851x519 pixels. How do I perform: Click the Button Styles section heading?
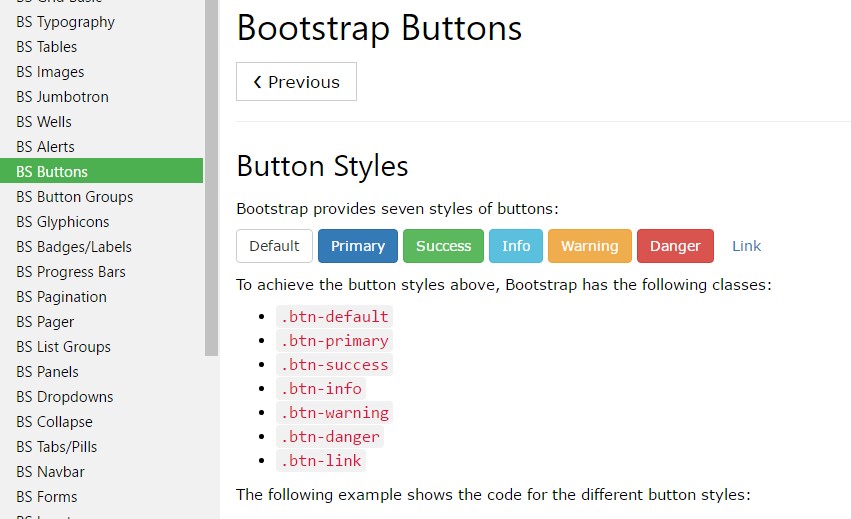coord(322,166)
